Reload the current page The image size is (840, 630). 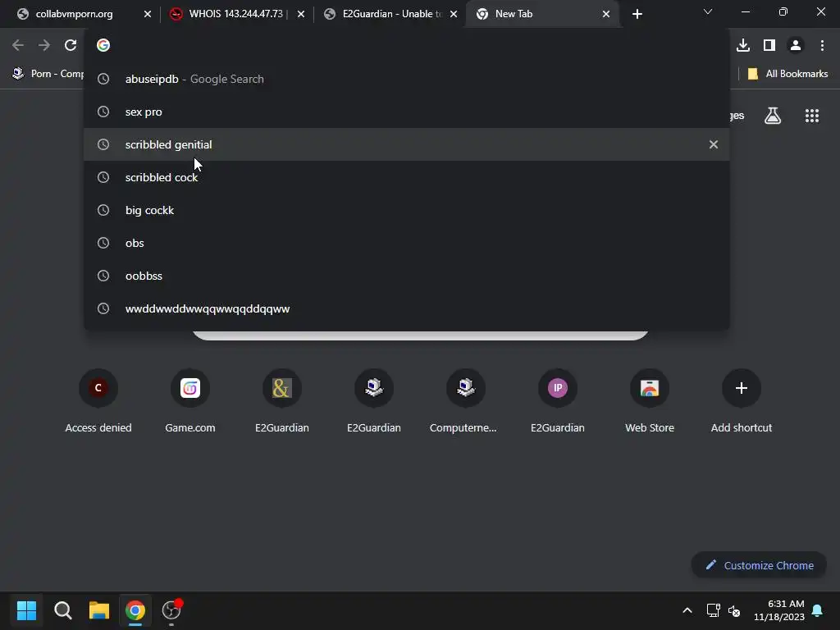coord(71,46)
